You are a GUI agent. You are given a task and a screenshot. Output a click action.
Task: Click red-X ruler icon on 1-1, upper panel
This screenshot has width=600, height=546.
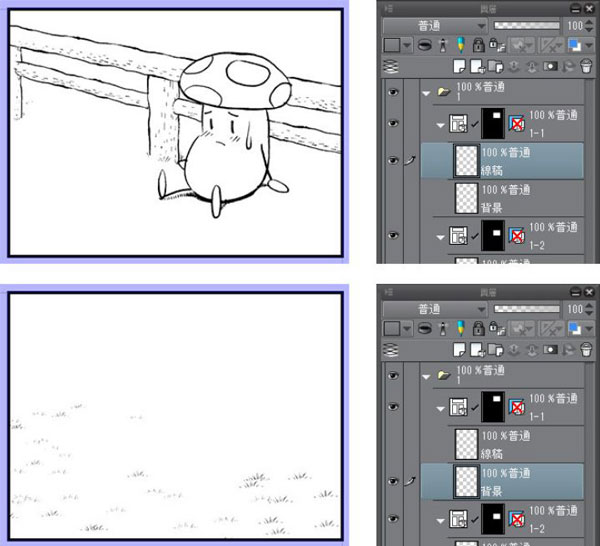[517, 124]
